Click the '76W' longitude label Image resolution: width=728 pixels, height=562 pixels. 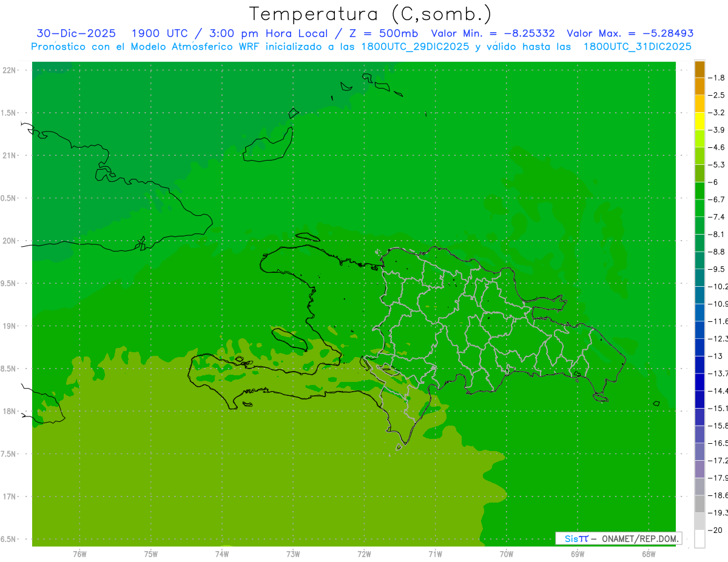79,554
